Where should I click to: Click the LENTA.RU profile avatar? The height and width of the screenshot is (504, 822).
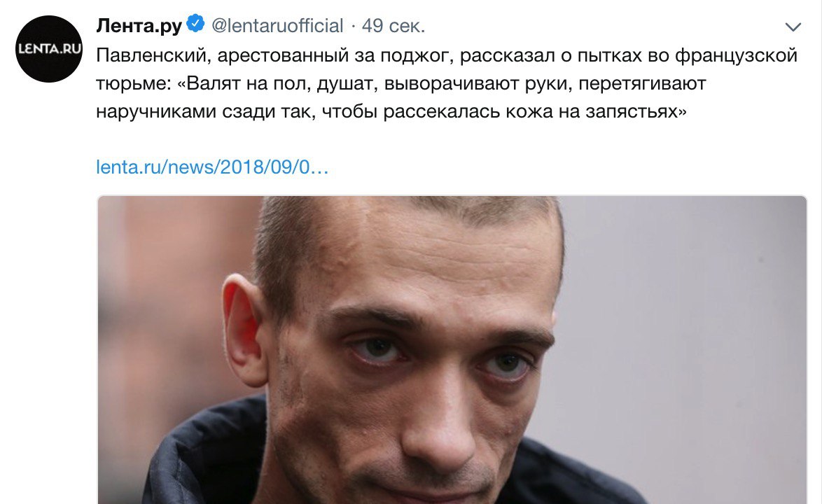click(x=49, y=49)
